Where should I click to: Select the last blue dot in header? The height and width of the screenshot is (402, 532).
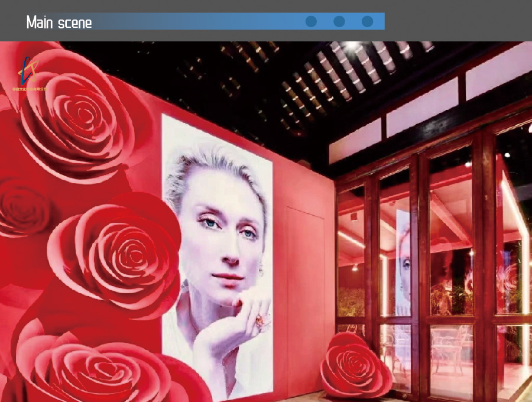pos(367,22)
